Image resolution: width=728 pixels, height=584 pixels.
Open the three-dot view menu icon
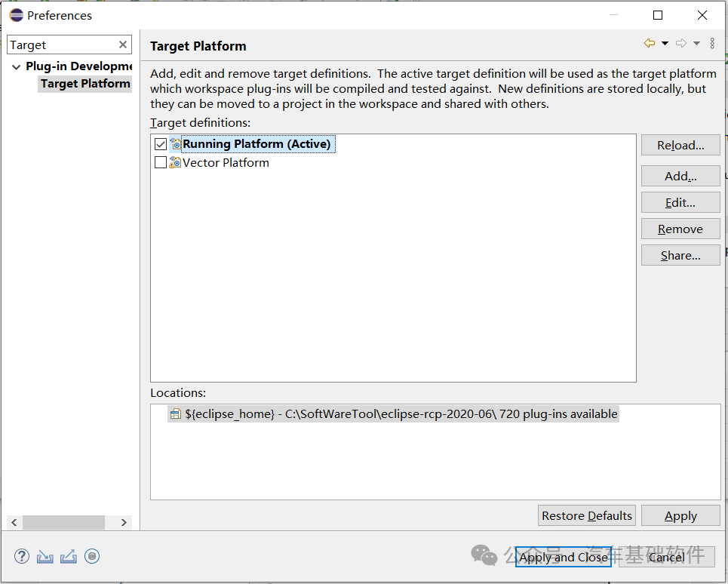712,43
